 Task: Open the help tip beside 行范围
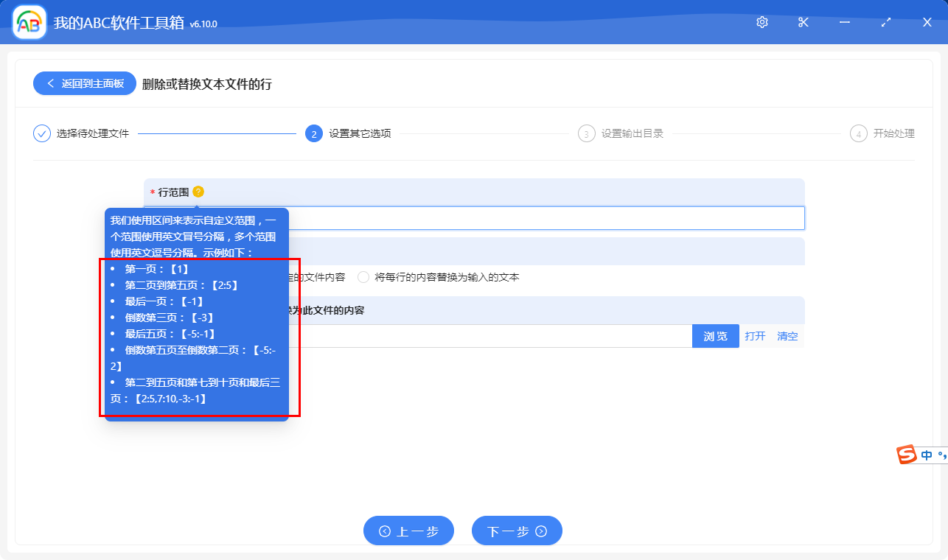tap(198, 191)
